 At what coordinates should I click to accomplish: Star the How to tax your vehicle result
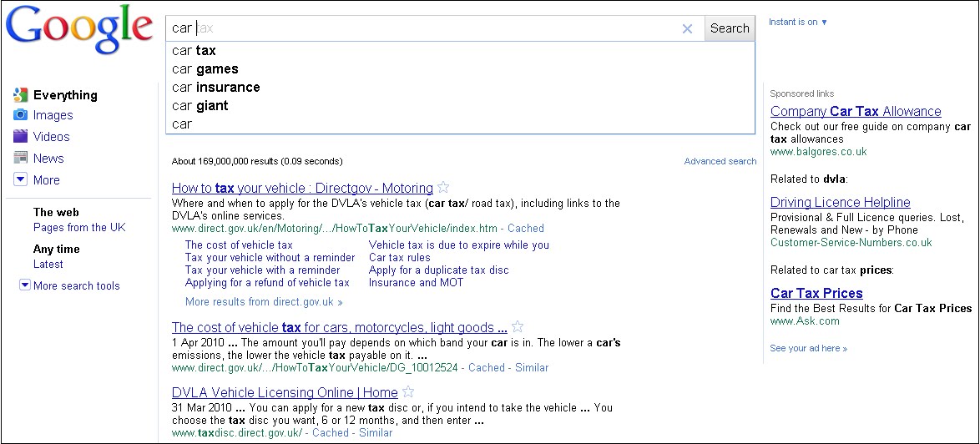[443, 187]
